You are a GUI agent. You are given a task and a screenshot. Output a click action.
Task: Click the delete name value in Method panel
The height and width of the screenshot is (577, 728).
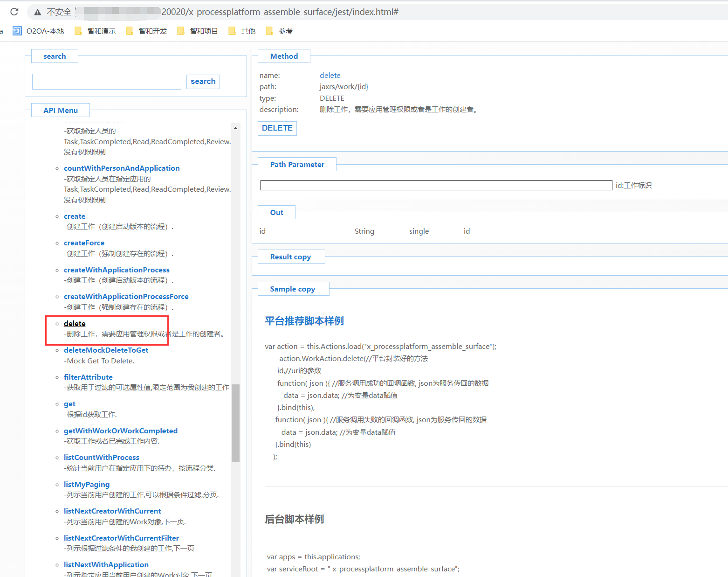[330, 75]
